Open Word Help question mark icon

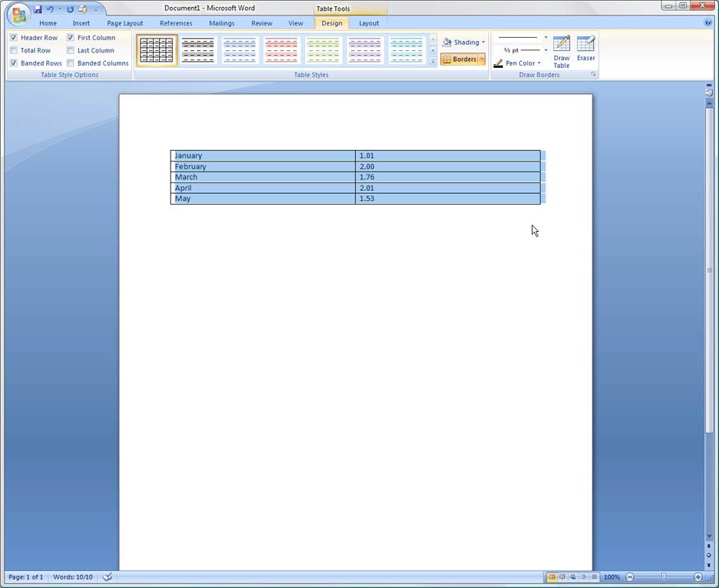[708, 23]
